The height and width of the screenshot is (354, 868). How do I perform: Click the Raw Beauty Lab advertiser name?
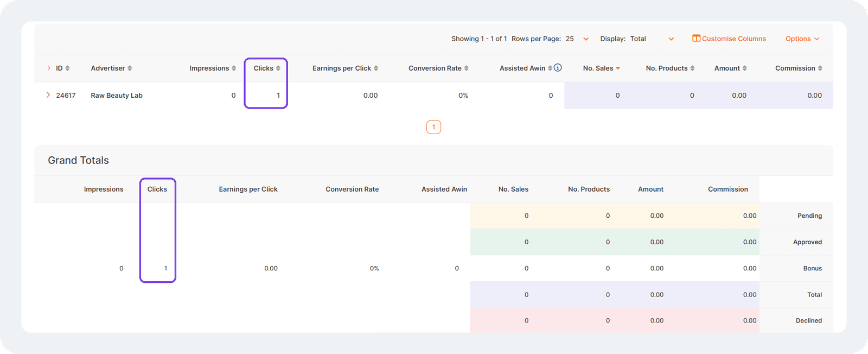tap(117, 96)
